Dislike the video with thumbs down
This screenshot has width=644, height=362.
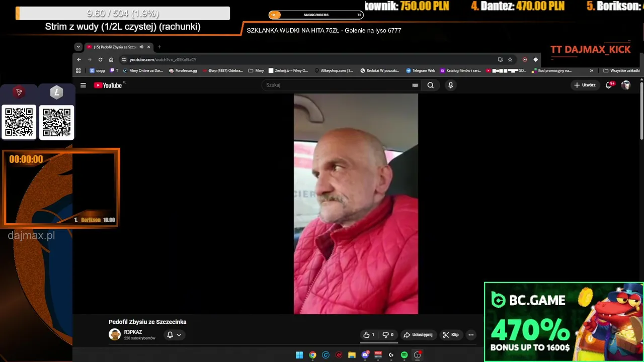[x=388, y=335]
